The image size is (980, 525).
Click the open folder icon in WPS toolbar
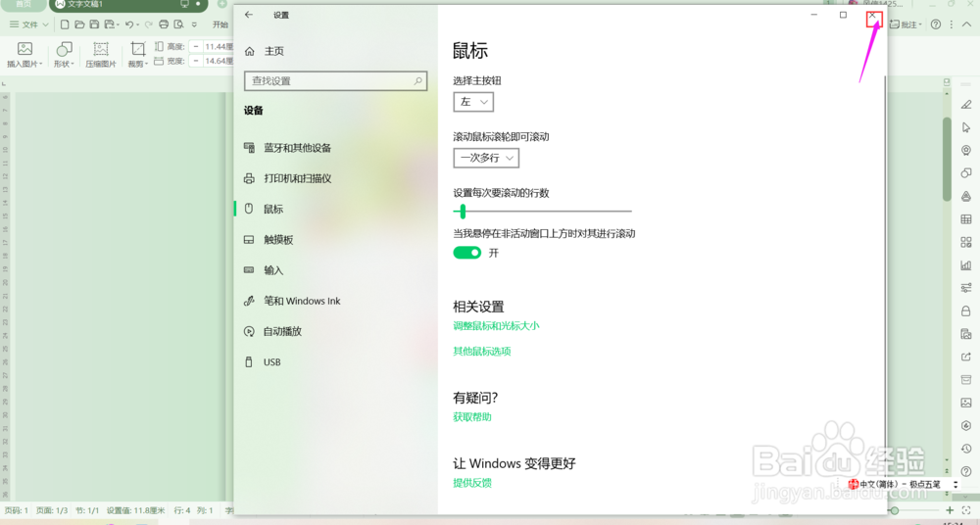[79, 24]
